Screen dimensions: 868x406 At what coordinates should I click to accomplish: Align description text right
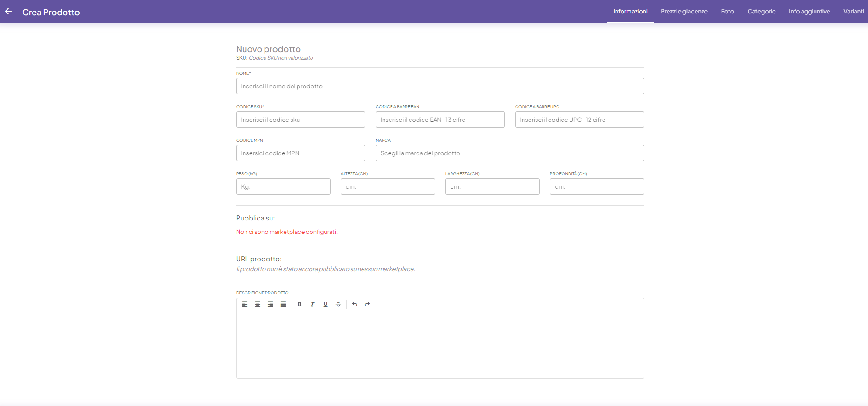(x=271, y=304)
